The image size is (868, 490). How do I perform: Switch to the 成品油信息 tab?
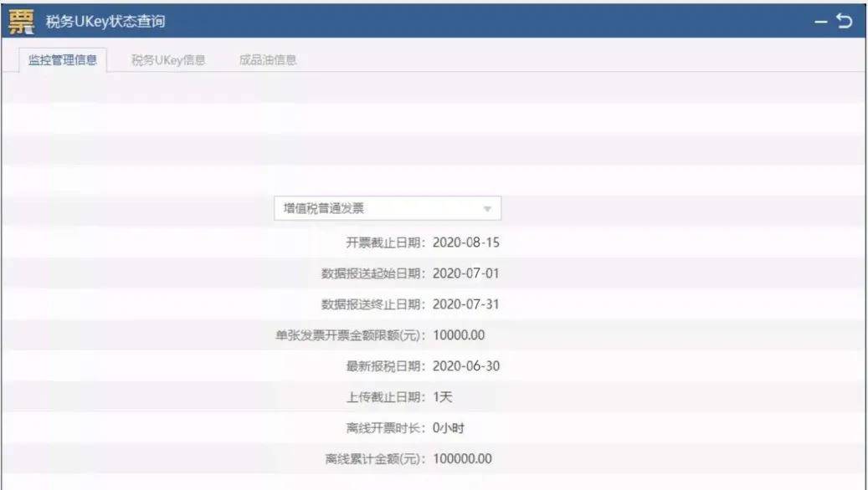coord(268,60)
